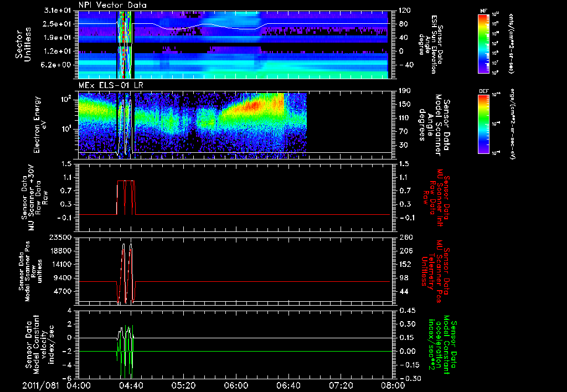The width and height of the screenshot is (567, 392).
Task: Click the DEF units label beside the color bar
Action: 512,124
